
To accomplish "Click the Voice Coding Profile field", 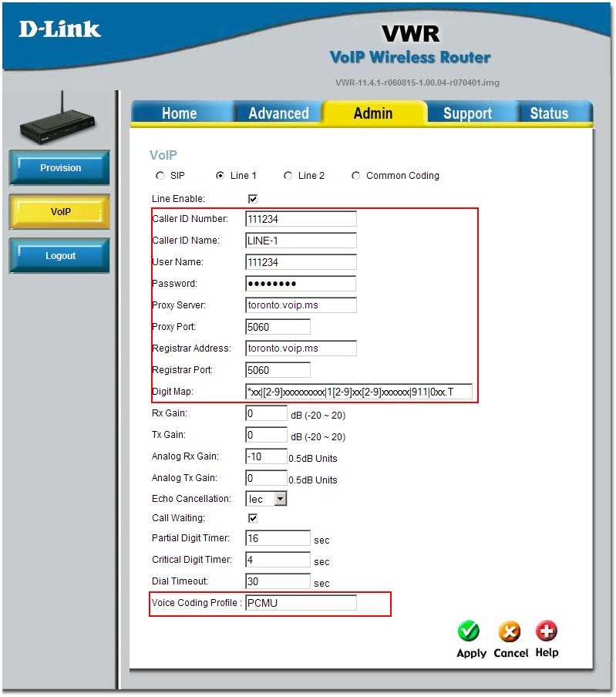I will click(301, 603).
